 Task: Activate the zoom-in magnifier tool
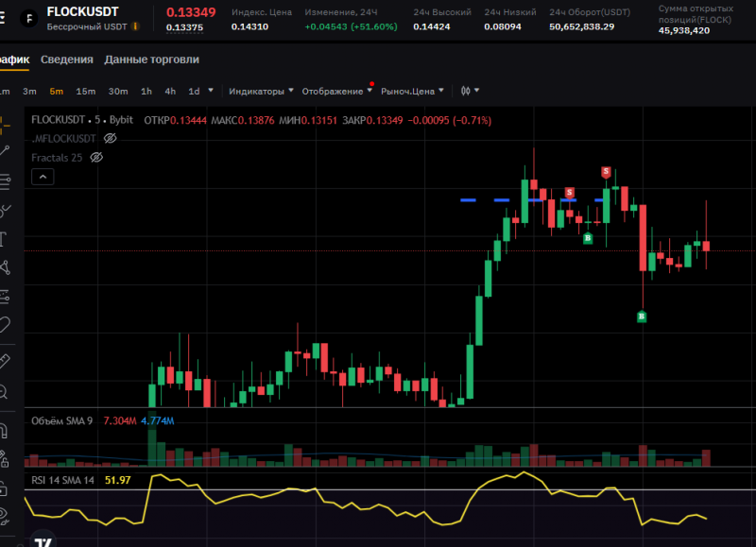[4, 392]
